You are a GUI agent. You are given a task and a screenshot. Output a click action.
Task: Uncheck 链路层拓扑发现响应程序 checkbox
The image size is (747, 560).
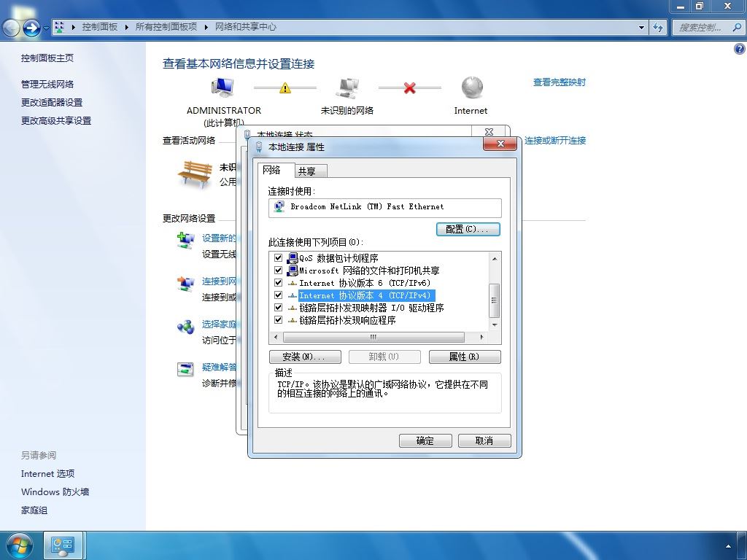click(x=279, y=320)
